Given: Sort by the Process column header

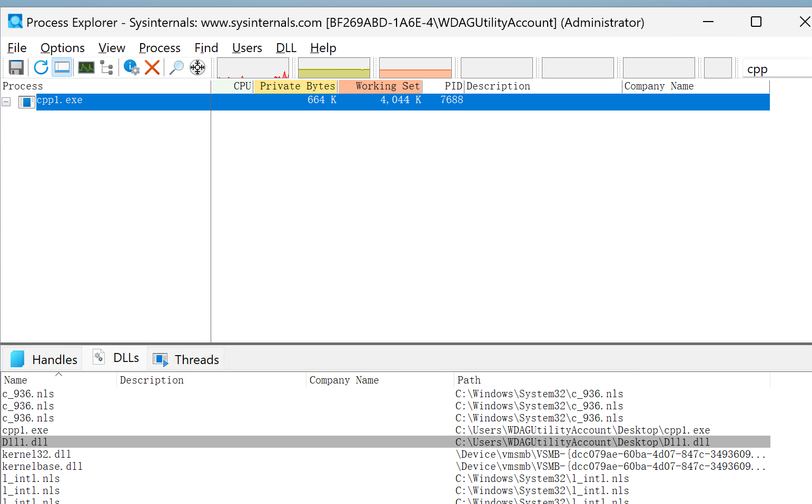Looking at the screenshot, I should click(x=105, y=86).
